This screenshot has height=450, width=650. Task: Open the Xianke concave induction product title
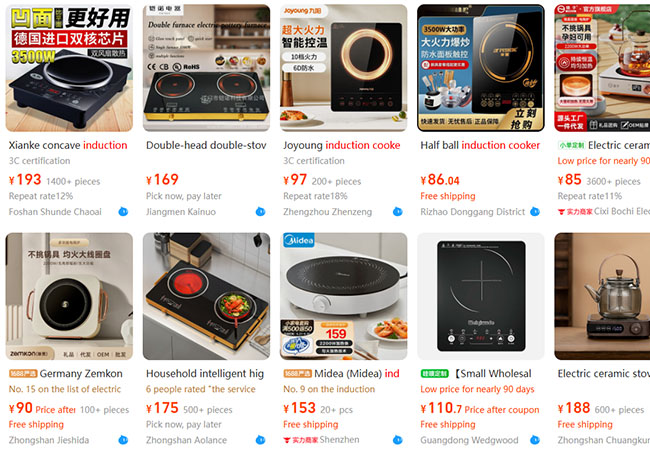tap(68, 145)
